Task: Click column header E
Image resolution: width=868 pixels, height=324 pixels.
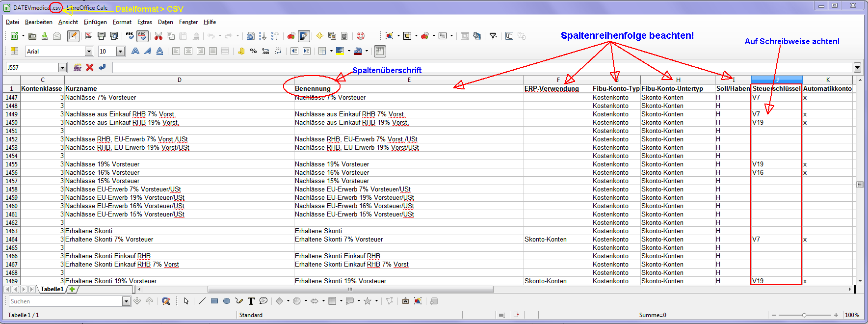Action: pyautogui.click(x=409, y=80)
